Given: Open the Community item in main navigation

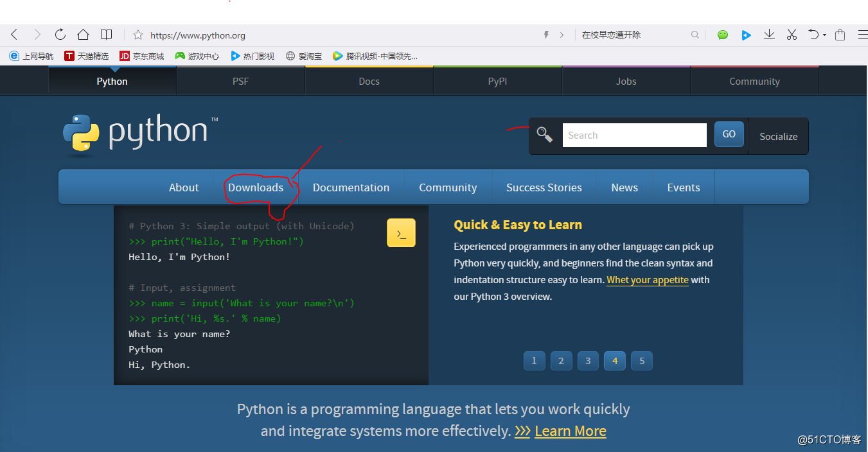Looking at the screenshot, I should click(x=448, y=187).
